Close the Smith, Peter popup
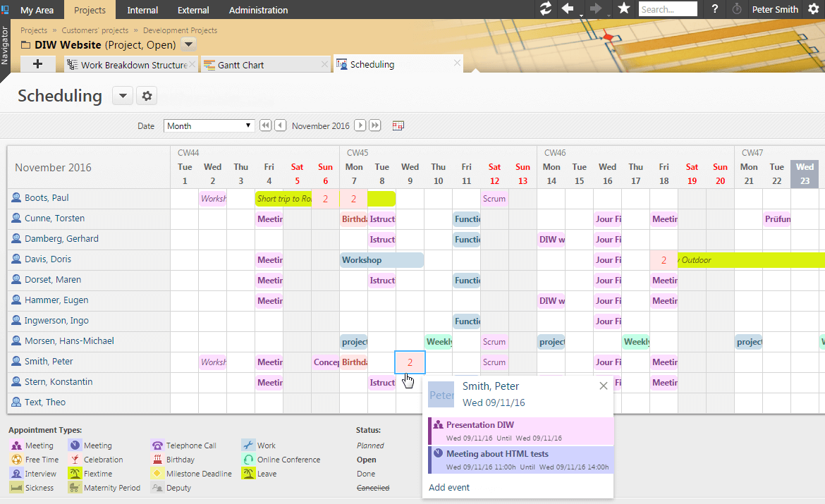The width and height of the screenshot is (825, 504). 604,386
